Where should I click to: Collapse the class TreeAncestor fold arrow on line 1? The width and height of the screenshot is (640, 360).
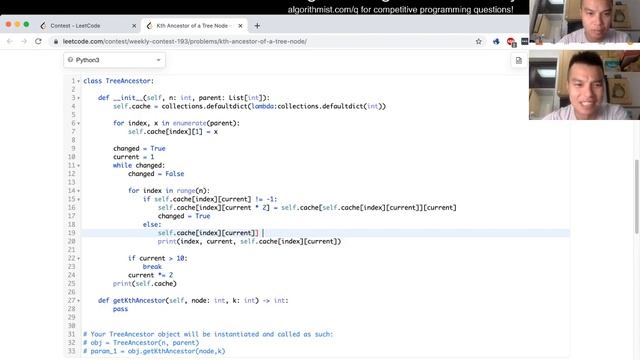[x=79, y=81]
